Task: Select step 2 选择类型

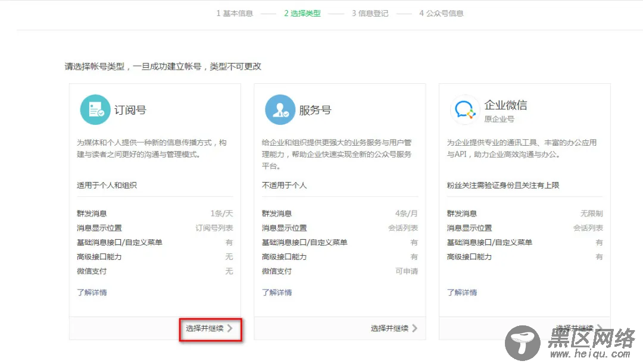Action: click(x=302, y=14)
